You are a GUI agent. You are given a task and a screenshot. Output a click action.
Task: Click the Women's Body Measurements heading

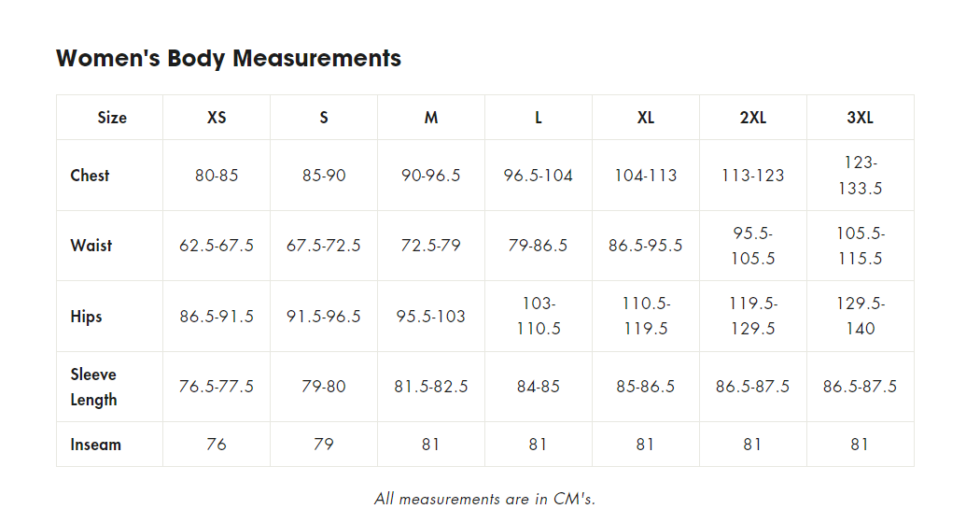229,58
